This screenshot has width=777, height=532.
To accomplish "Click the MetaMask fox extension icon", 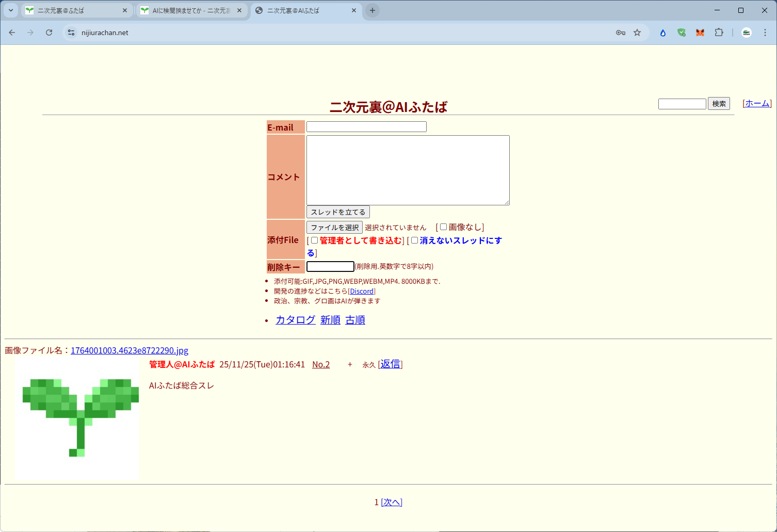I will [700, 33].
